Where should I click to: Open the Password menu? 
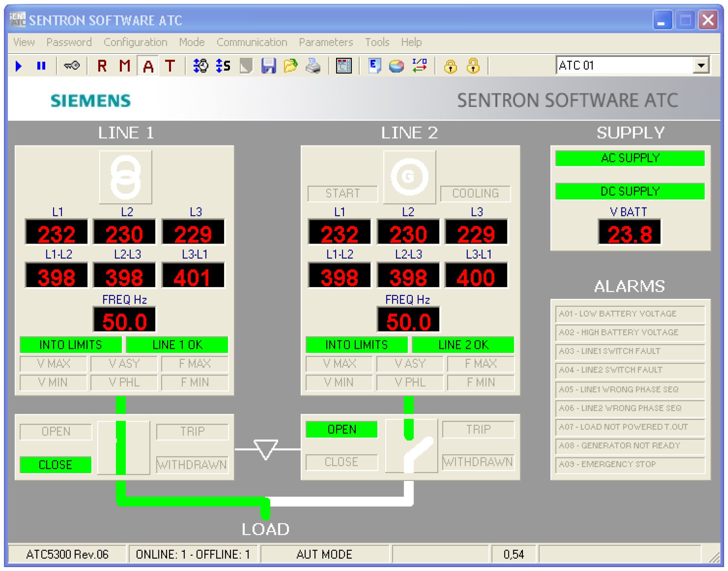(69, 42)
